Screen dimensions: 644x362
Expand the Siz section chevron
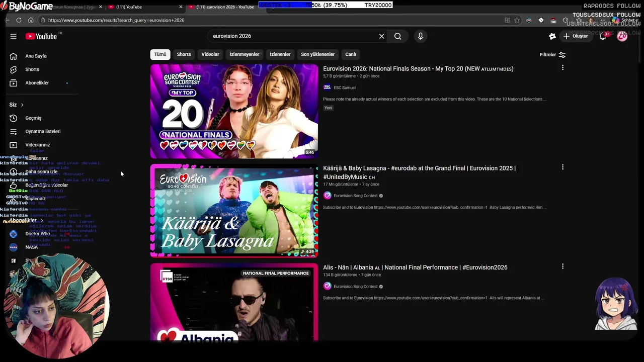(x=22, y=105)
